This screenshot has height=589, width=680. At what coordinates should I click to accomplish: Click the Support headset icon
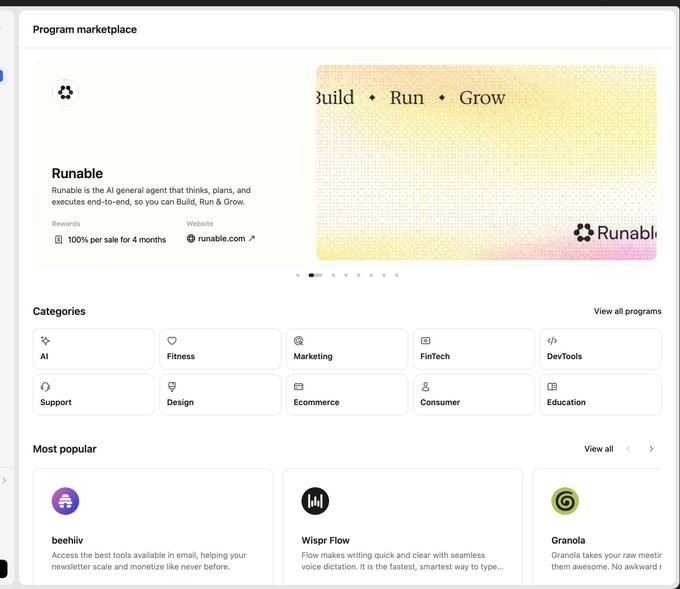point(45,386)
